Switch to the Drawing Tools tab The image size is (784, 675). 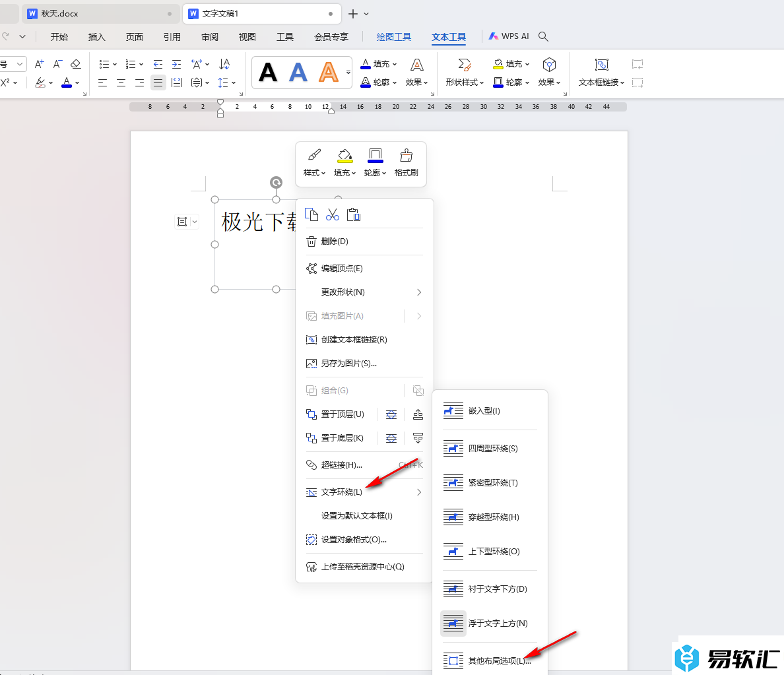[393, 37]
